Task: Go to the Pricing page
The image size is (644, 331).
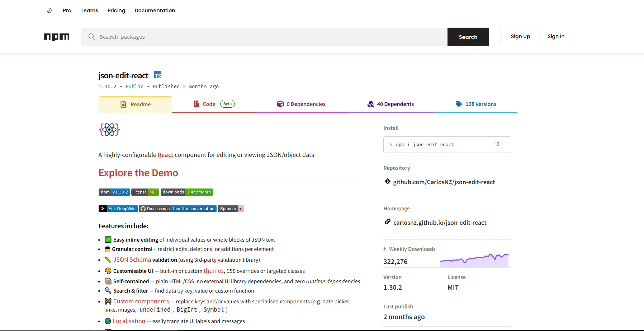Action: [x=116, y=10]
